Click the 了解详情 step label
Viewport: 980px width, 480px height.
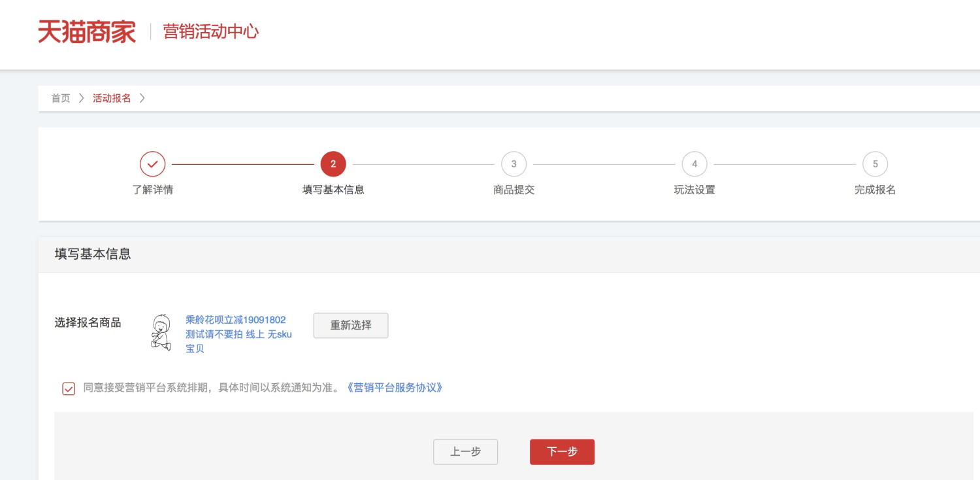pos(152,190)
